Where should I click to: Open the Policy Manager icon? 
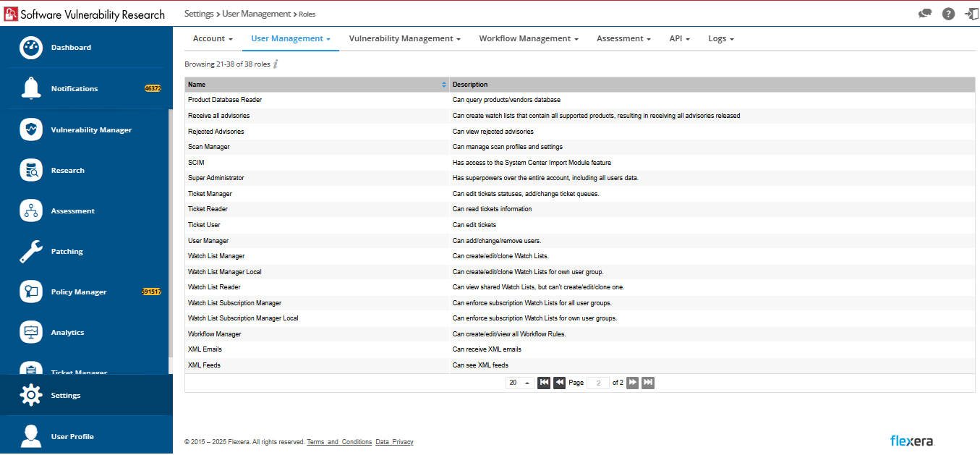pyautogui.click(x=31, y=292)
